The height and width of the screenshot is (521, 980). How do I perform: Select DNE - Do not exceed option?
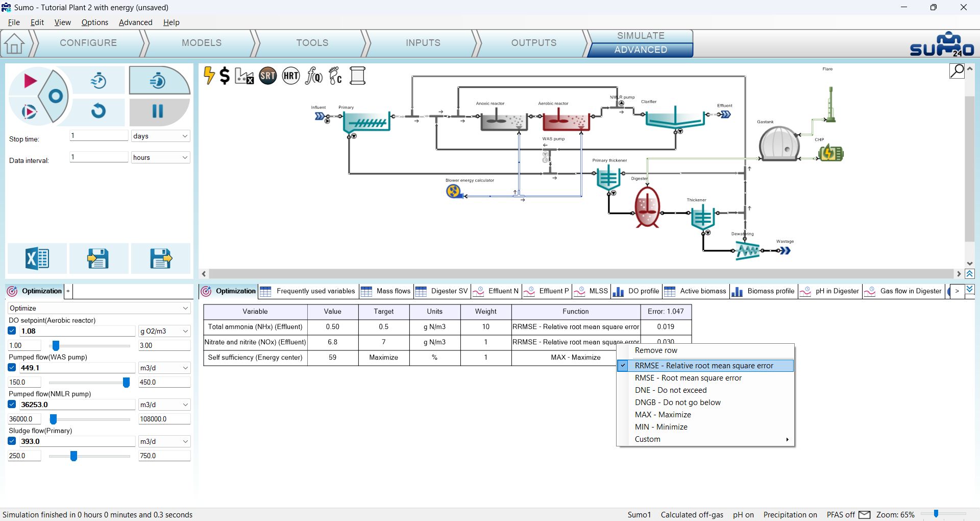(x=705, y=390)
